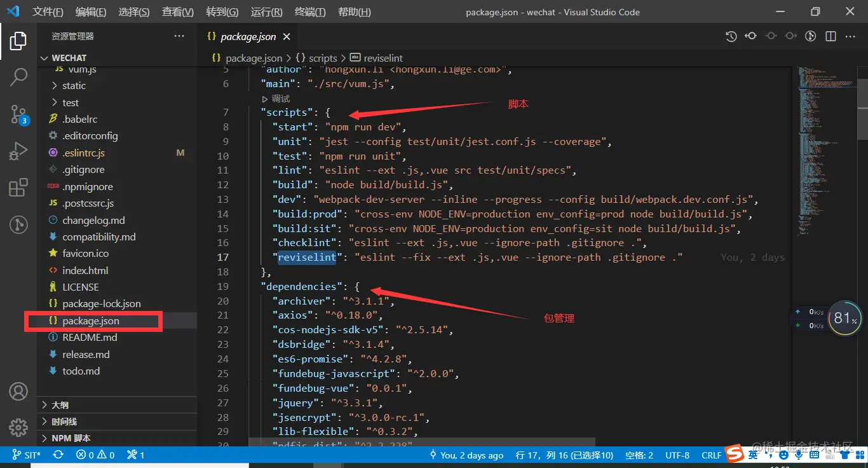The width and height of the screenshot is (868, 468).
Task: Click the cursor position 行 17, 列 16 status
Action: point(564,455)
